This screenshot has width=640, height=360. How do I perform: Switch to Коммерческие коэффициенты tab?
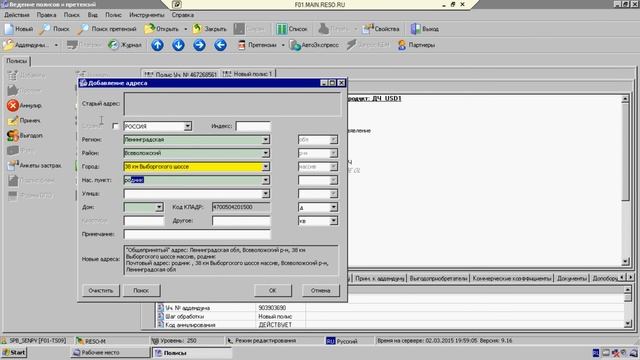(512, 278)
